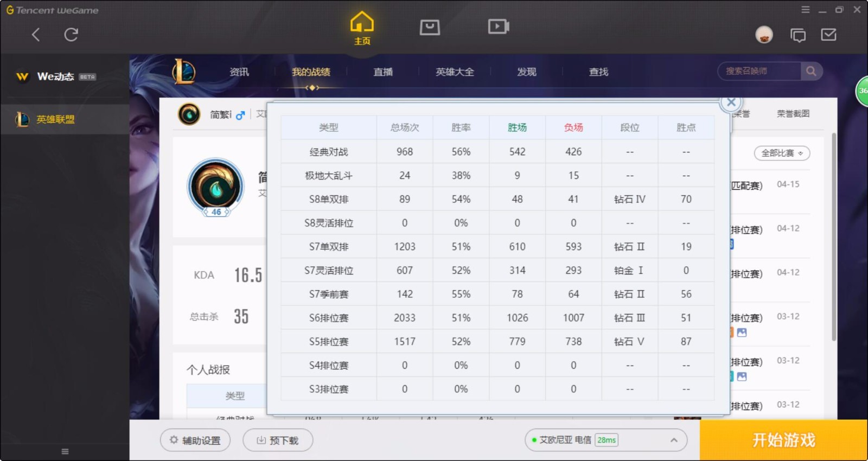The height and width of the screenshot is (461, 868).
Task: Switch to the 资讯 tab
Action: pyautogui.click(x=239, y=72)
